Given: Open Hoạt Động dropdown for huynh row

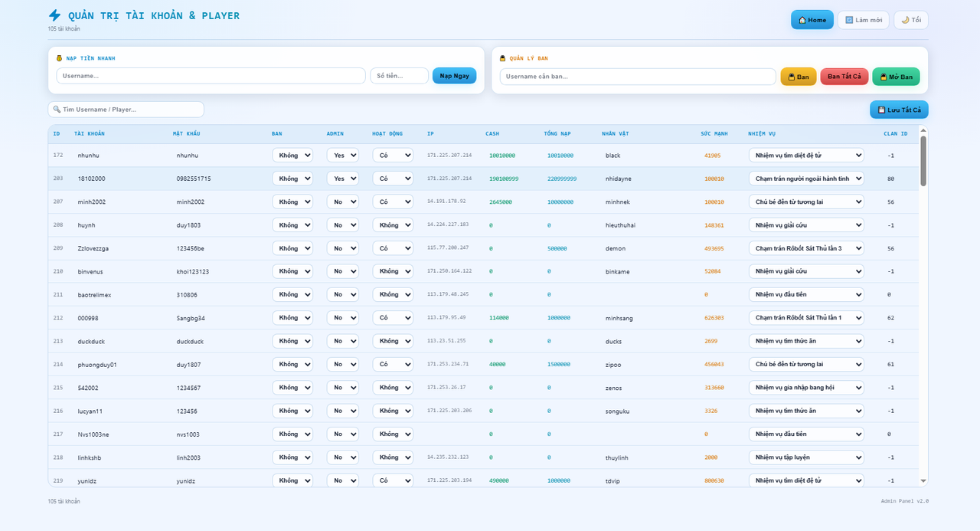Looking at the screenshot, I should tap(393, 225).
